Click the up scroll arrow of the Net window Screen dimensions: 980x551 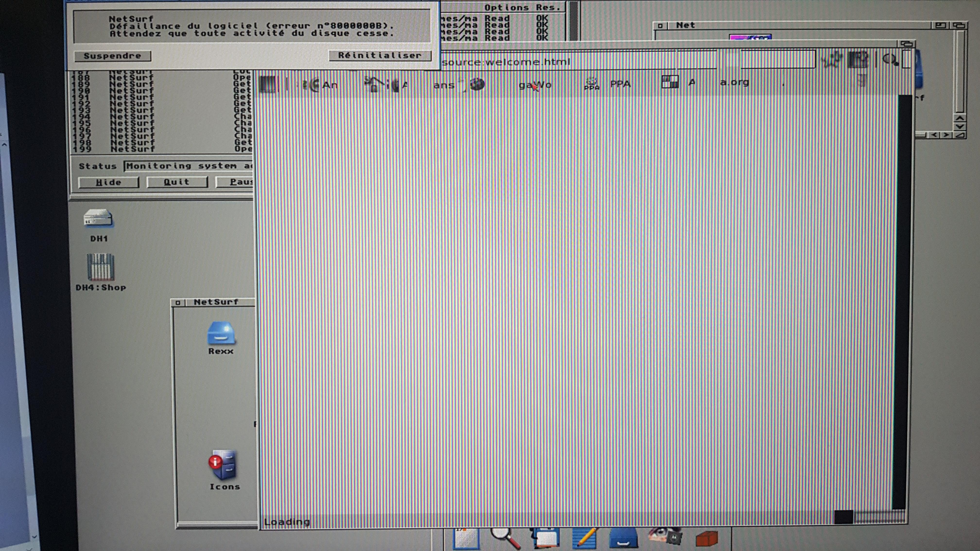(959, 118)
